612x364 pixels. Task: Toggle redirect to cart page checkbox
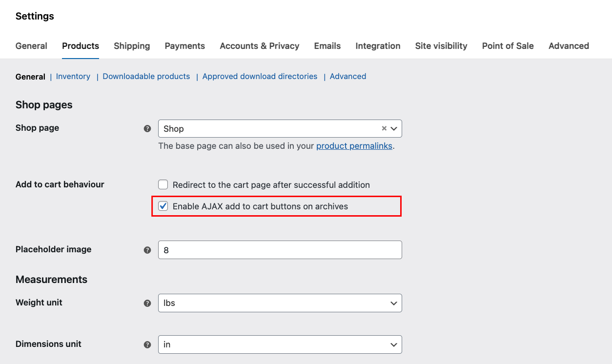(163, 184)
